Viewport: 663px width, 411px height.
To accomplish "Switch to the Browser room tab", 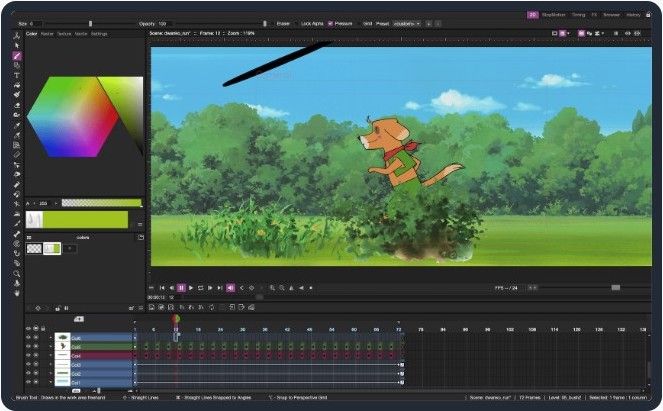I will 611,15.
